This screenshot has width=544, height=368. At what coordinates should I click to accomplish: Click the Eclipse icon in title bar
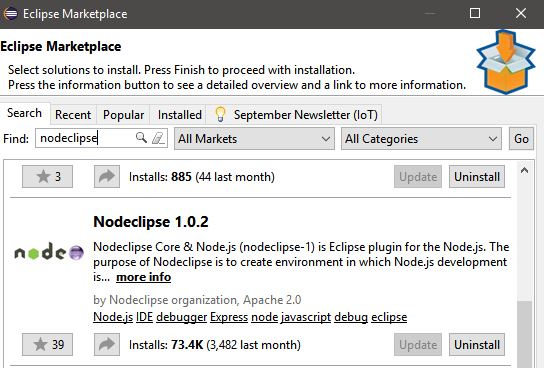[x=10, y=14]
